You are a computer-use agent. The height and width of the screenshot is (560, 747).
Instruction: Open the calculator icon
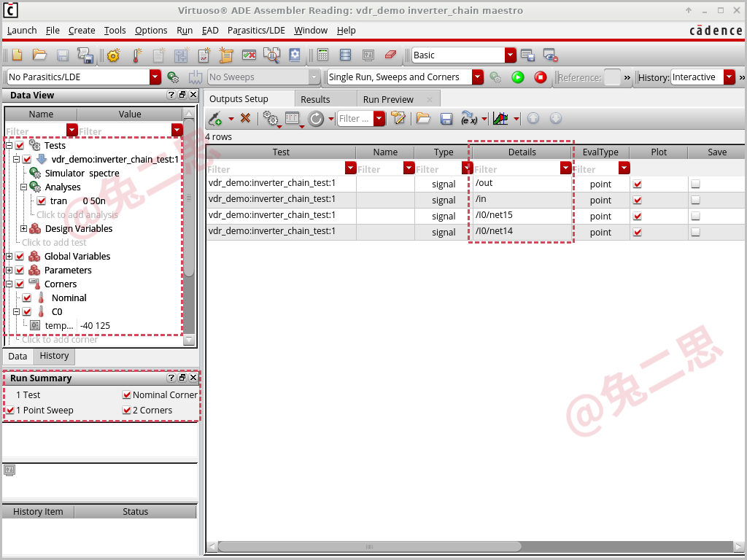pyautogui.click(x=322, y=55)
